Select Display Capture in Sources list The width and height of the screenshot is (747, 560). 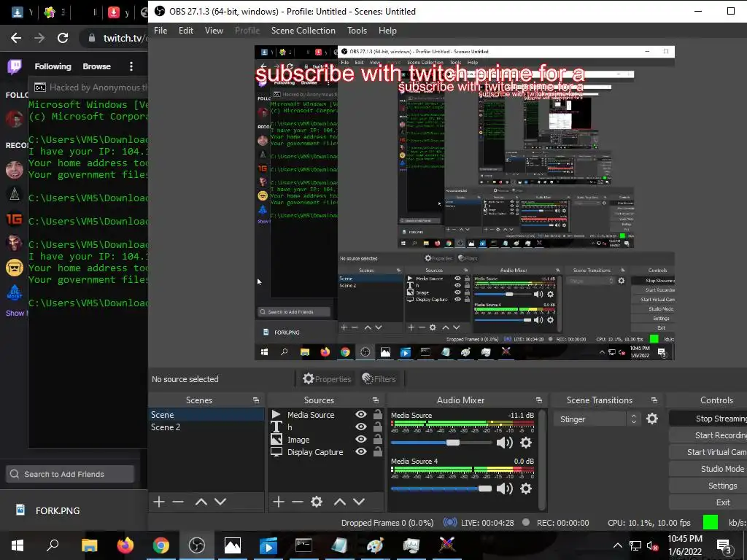315,452
